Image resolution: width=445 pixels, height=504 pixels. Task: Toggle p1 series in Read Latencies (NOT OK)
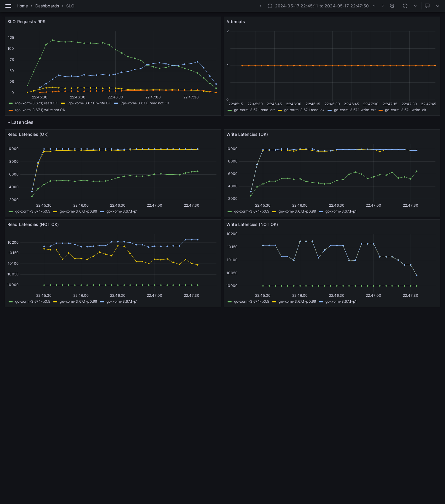122,302
